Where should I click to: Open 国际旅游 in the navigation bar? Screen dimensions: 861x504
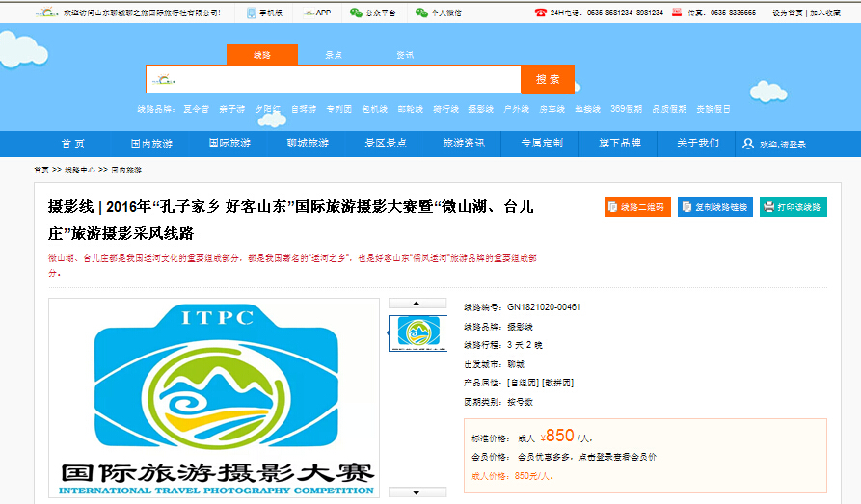point(229,144)
